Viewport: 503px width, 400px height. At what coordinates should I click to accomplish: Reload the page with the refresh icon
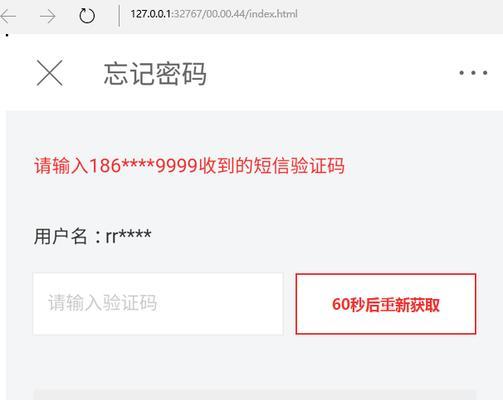pos(87,16)
